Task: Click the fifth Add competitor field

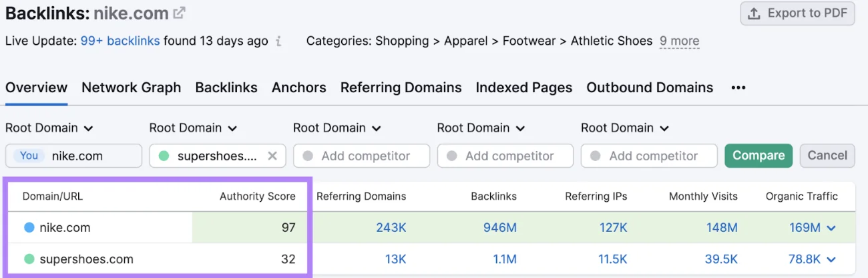Action: [649, 156]
